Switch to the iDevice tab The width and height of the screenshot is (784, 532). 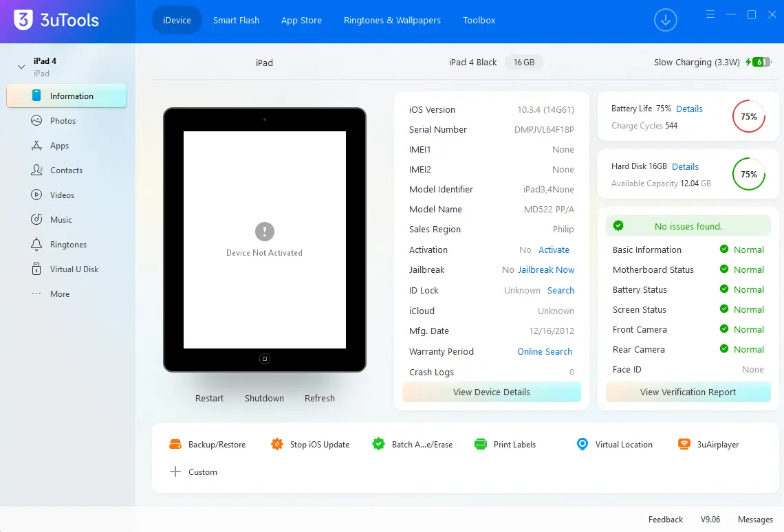click(177, 20)
